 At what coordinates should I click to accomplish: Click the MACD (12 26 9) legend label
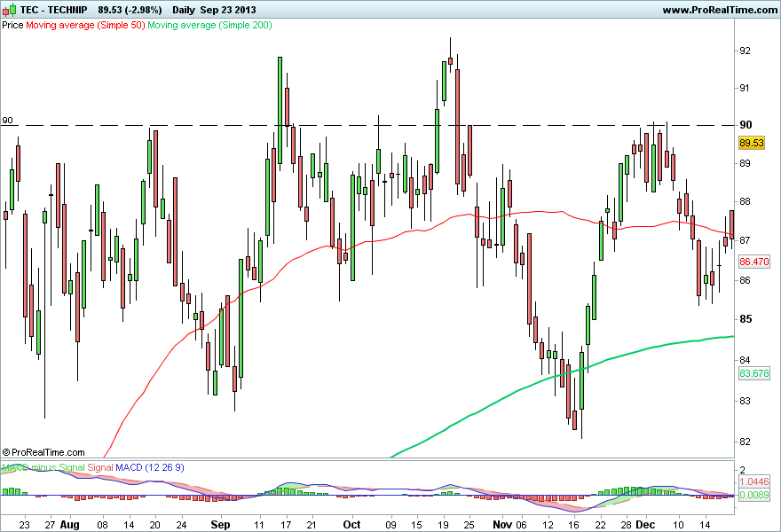tap(149, 468)
